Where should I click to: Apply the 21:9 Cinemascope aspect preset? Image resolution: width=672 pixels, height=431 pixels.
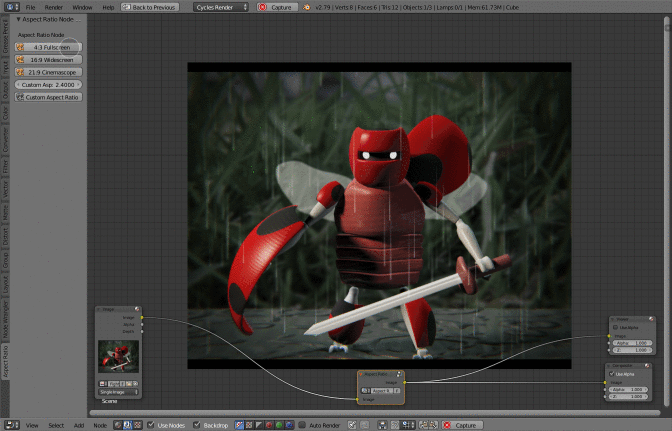(48, 72)
